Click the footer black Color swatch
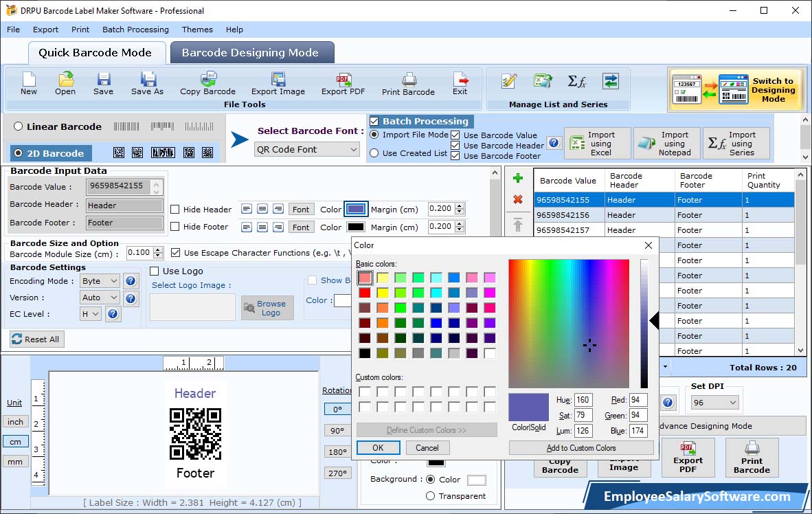 pyautogui.click(x=357, y=227)
